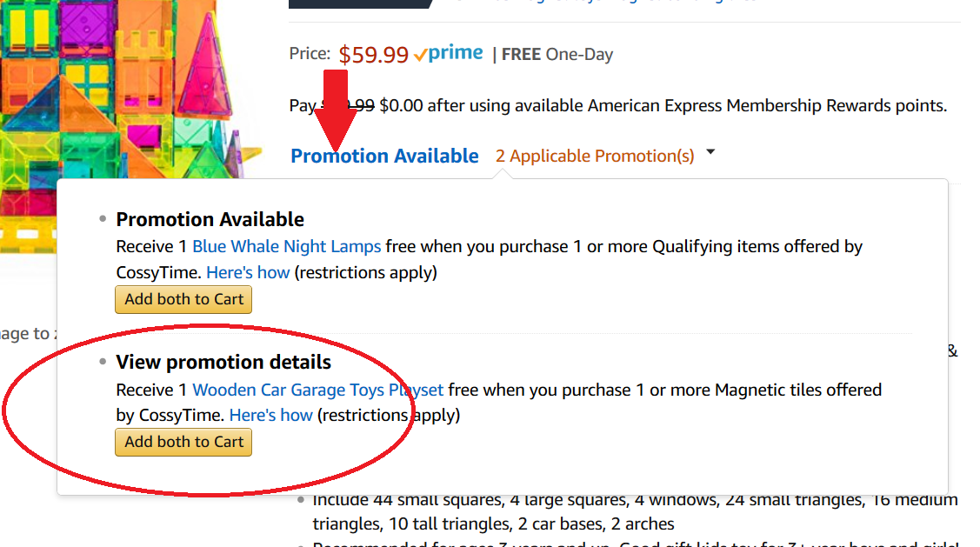
Task: Open the Blue Whale Night Lamps link
Action: coord(286,247)
